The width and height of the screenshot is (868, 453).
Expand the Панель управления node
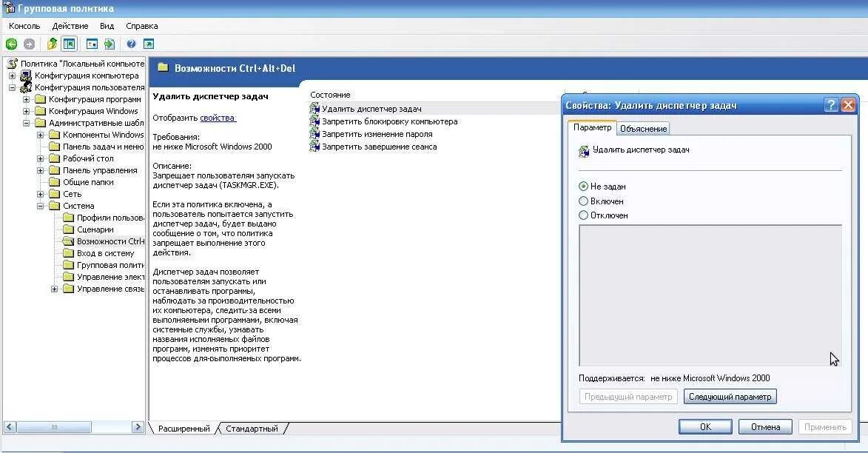(x=41, y=170)
